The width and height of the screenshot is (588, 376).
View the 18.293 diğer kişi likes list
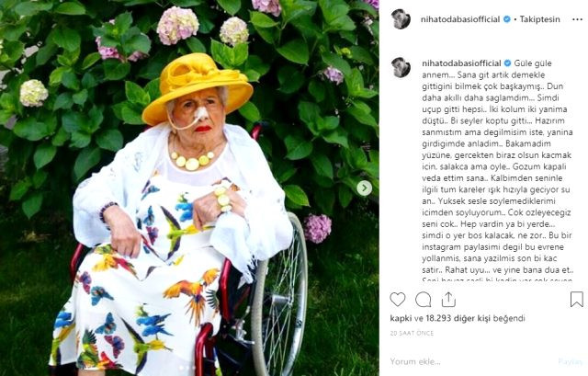(458, 319)
